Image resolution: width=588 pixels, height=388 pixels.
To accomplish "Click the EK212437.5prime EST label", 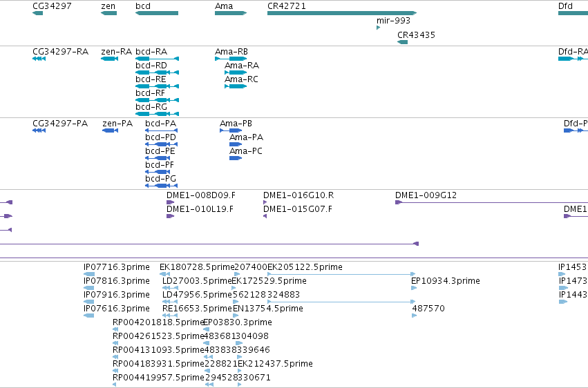I will (x=275, y=365).
